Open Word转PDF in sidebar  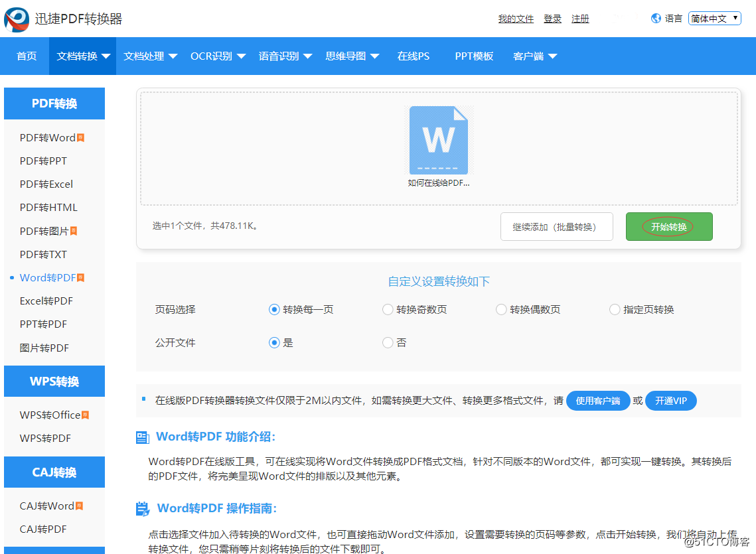tap(48, 278)
